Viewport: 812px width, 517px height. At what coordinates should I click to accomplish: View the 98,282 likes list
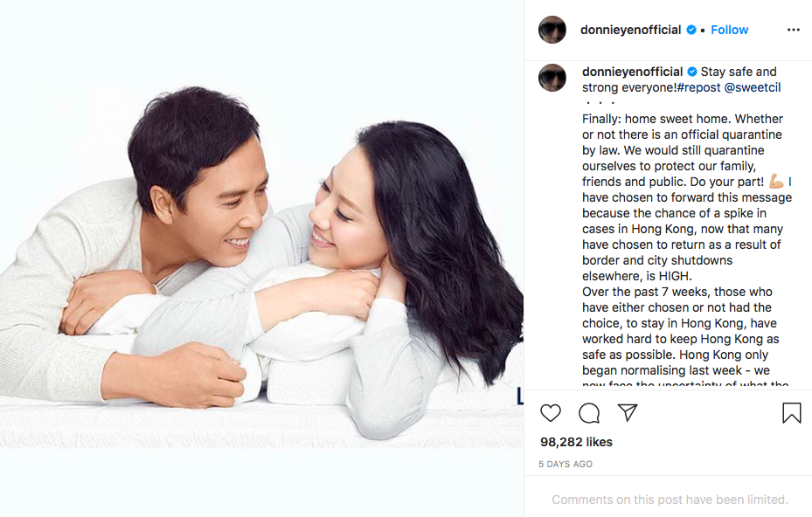point(576,442)
